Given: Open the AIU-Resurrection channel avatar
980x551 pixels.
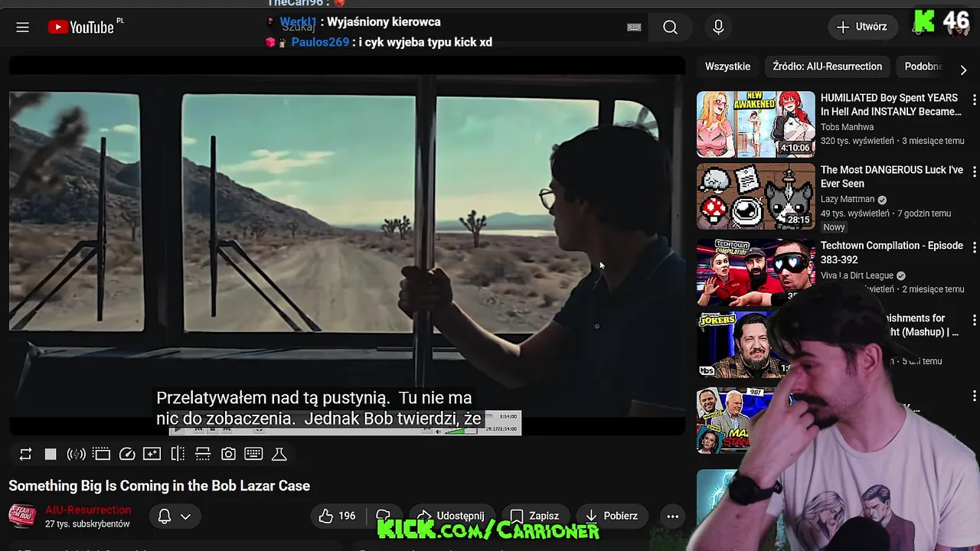Looking at the screenshot, I should coord(22,516).
